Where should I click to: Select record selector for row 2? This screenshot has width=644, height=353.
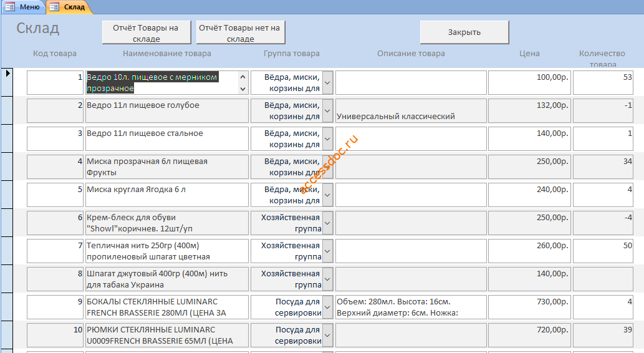coord(7,110)
